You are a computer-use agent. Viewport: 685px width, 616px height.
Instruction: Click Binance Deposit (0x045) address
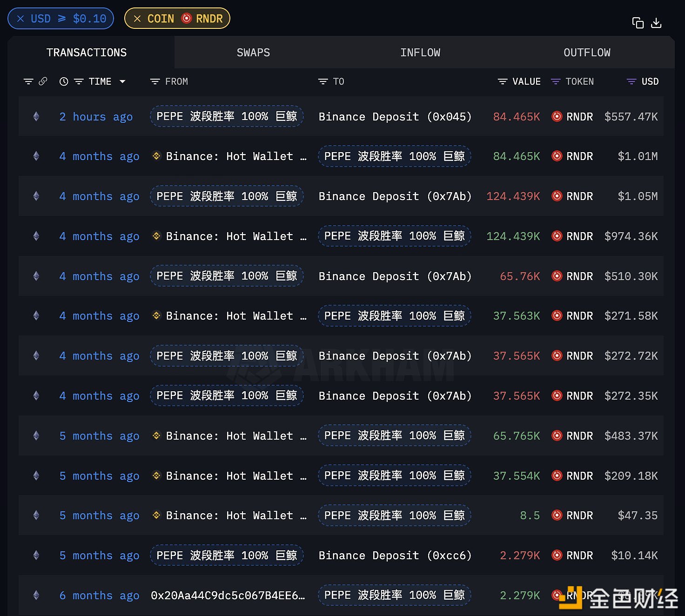(x=395, y=116)
